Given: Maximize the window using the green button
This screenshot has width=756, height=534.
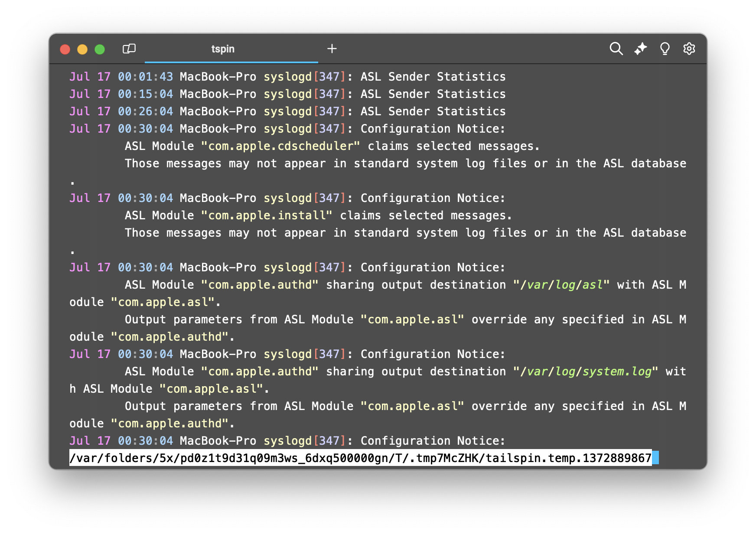Looking at the screenshot, I should point(100,49).
